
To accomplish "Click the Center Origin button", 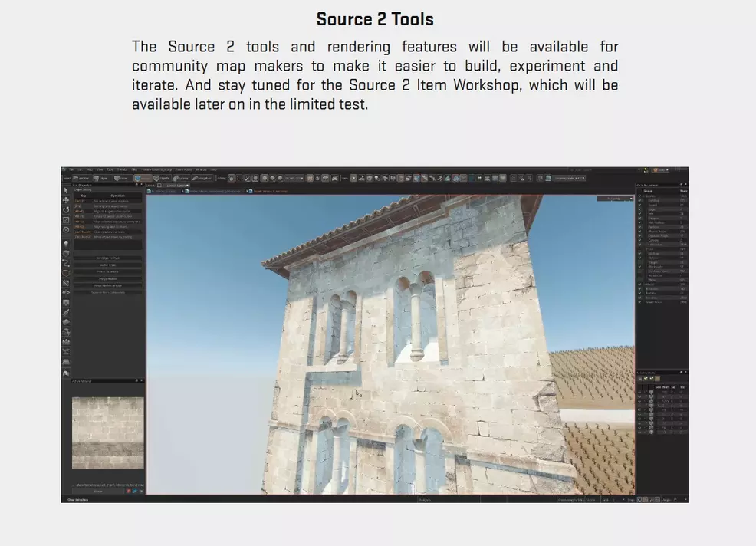I will 108,265.
